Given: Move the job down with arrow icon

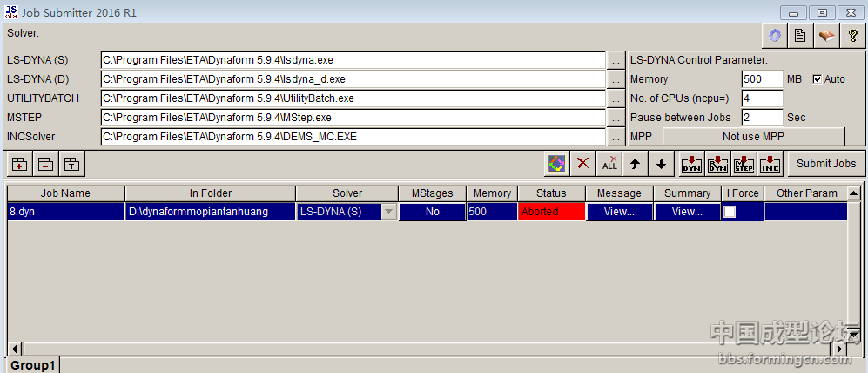Looking at the screenshot, I should [661, 163].
